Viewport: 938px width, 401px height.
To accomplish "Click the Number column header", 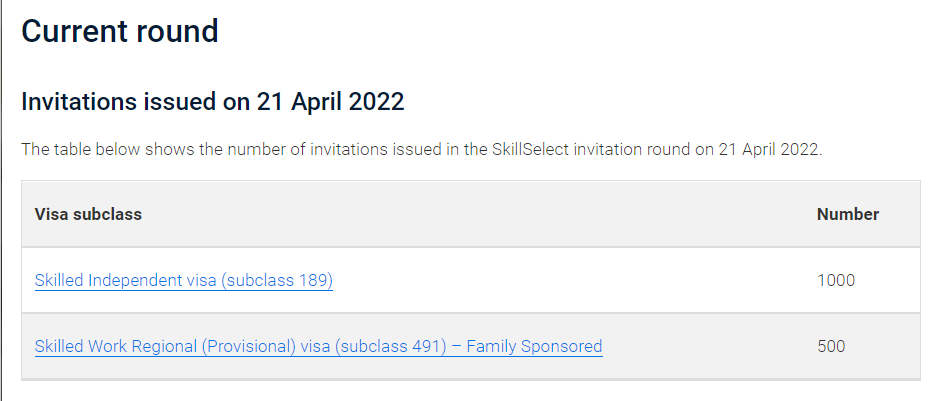I will point(848,214).
